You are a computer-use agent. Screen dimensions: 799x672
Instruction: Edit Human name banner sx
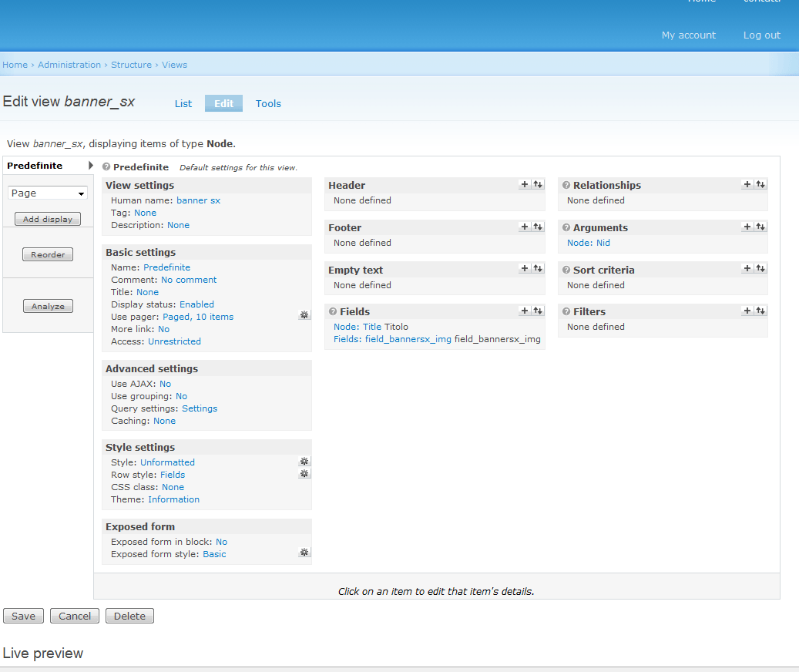(x=198, y=200)
